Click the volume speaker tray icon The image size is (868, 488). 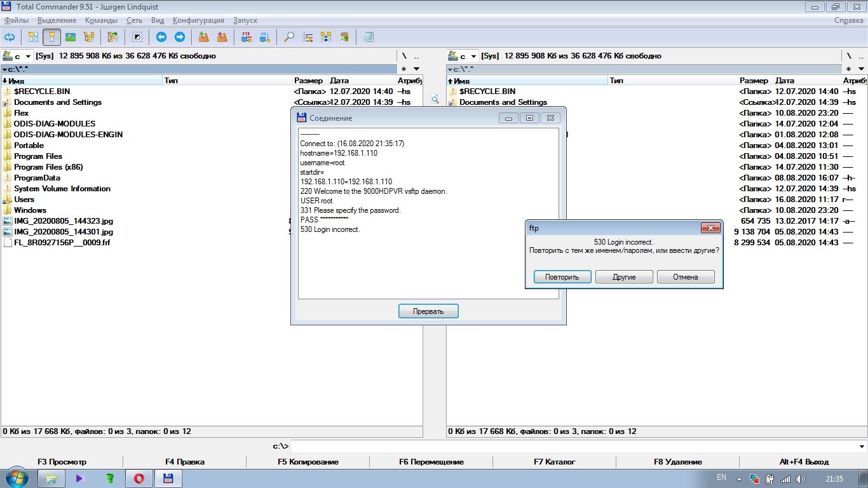pyautogui.click(x=800, y=478)
